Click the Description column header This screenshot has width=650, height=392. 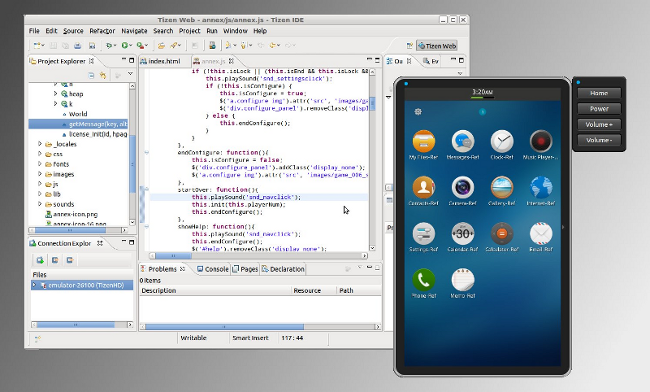click(x=216, y=290)
